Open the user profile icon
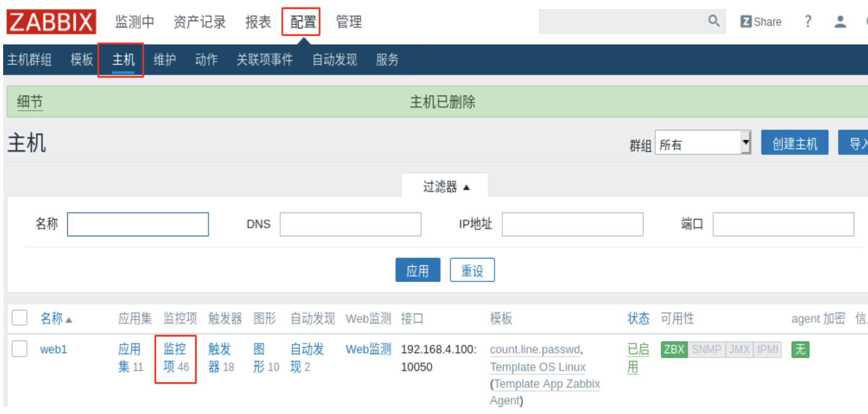This screenshot has width=868, height=414. coord(840,22)
